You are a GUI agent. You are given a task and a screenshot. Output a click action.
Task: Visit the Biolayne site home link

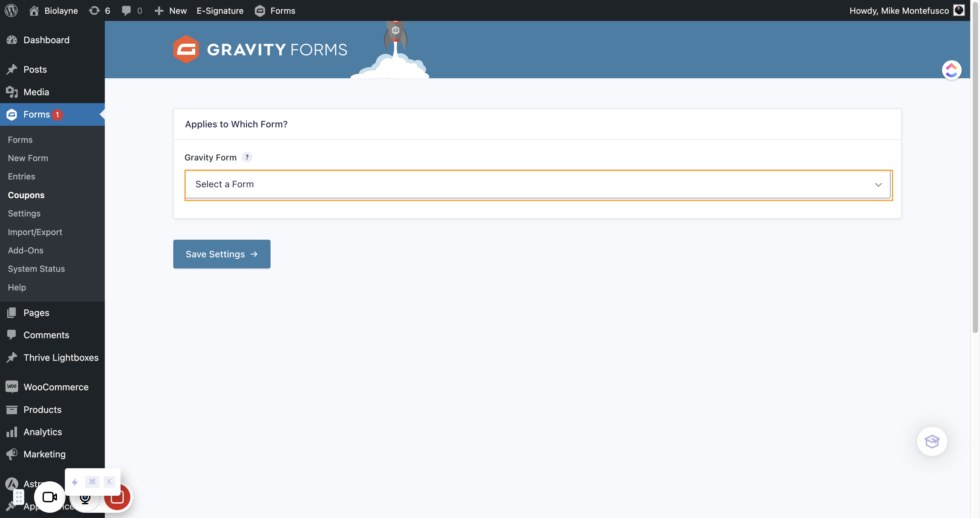coord(53,10)
